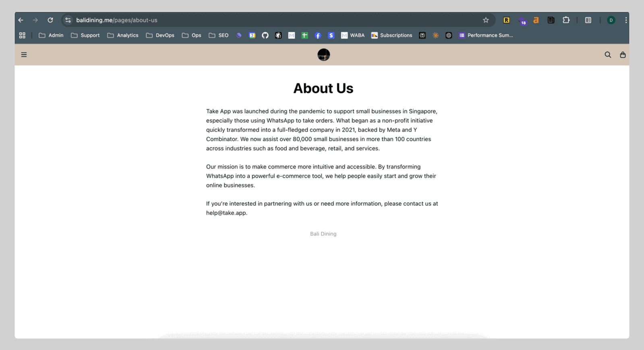Open the ChatGPT bookmark
This screenshot has height=350, width=644.
[x=449, y=35]
